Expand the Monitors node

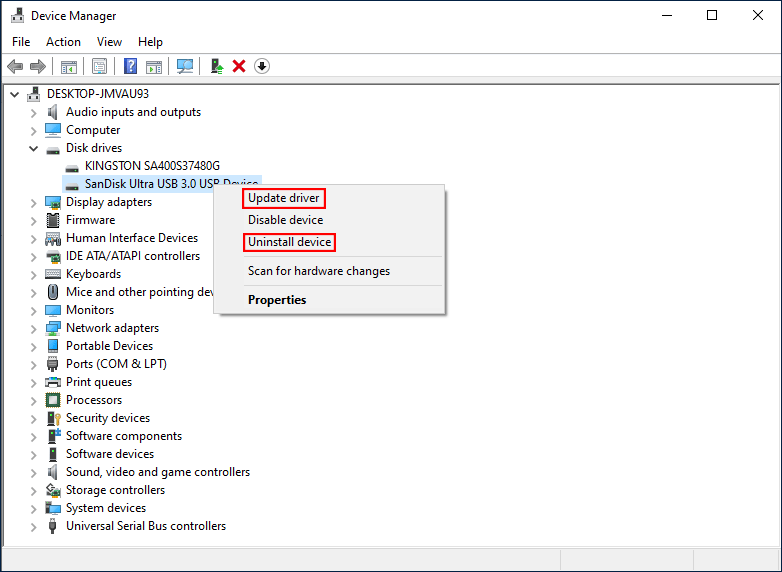(33, 311)
